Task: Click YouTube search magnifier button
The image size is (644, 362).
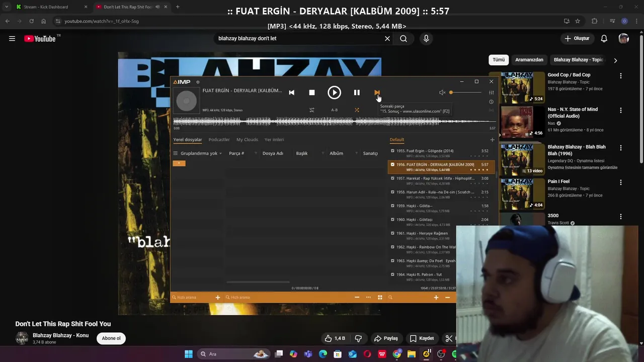Action: [404, 39]
